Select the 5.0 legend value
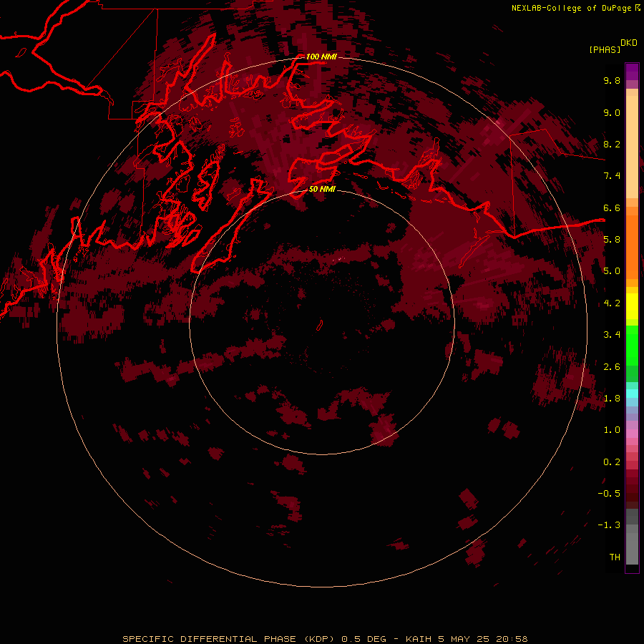 [612, 270]
